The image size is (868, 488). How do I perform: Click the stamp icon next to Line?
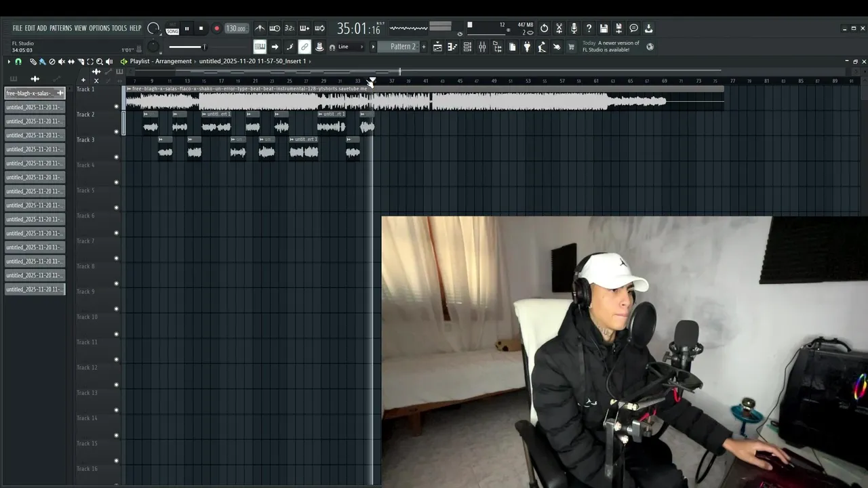pos(319,47)
